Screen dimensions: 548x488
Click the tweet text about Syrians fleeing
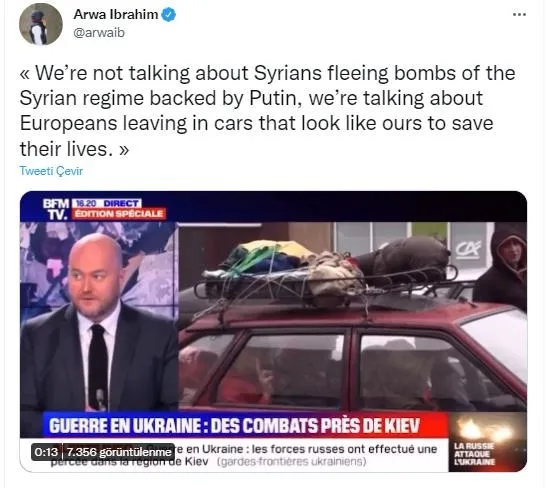point(267,111)
